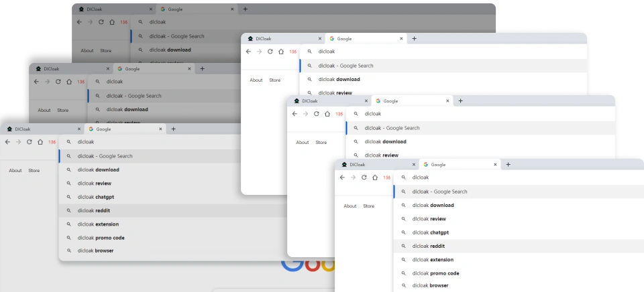Click forward arrow in the top-center window

[259, 52]
